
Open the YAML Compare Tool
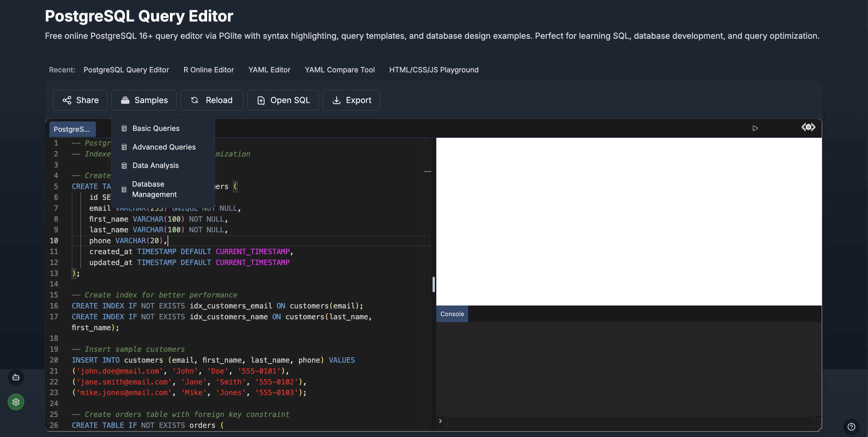pos(339,70)
